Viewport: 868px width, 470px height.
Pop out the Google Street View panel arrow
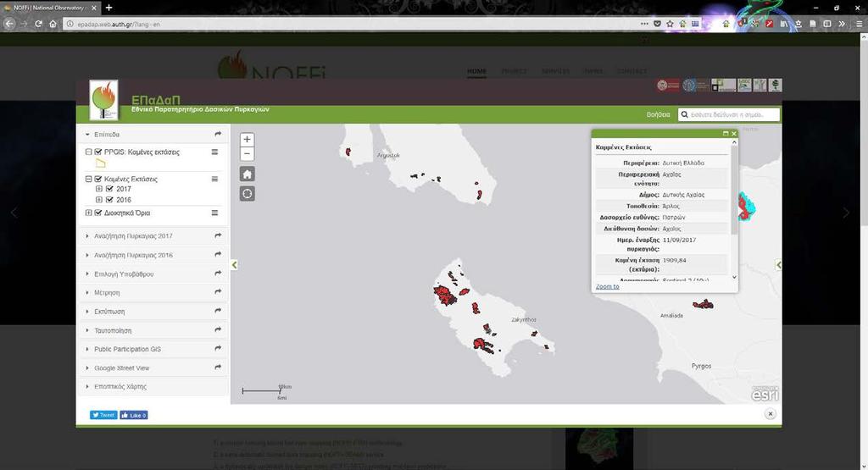click(218, 368)
